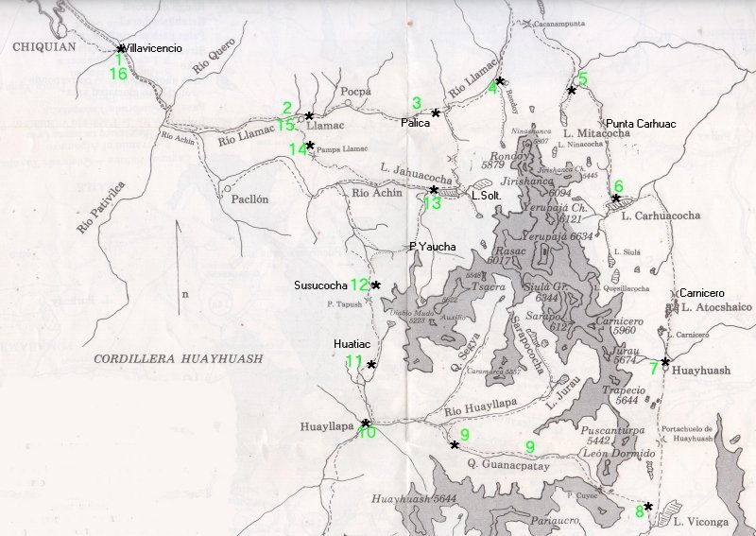Click the star marker at Palica
This screenshot has height=536, width=756.
click(x=436, y=112)
